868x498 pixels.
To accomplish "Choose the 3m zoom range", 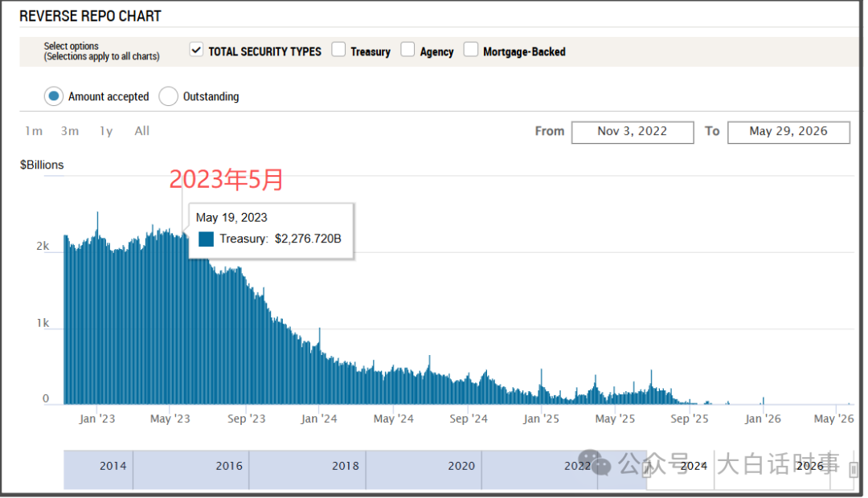I will pos(70,131).
